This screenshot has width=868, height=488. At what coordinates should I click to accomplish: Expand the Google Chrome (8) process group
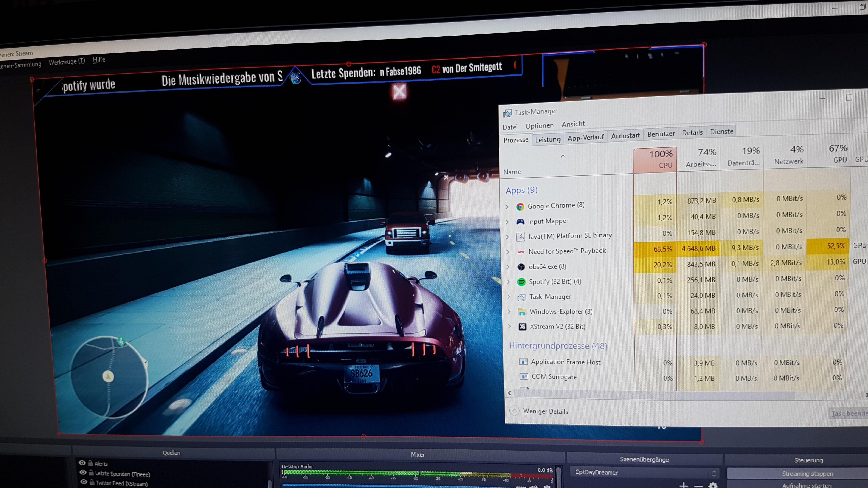507,206
